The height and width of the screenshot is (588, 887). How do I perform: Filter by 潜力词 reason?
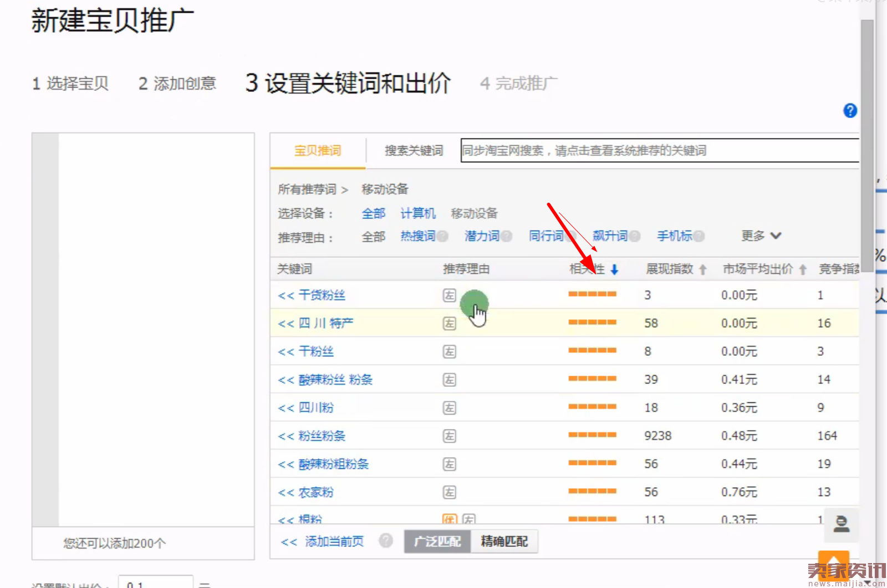(482, 236)
